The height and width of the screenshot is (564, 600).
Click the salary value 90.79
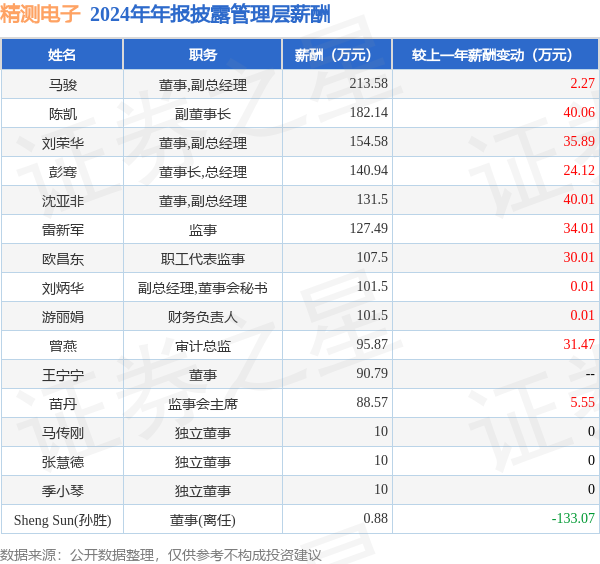(x=372, y=373)
